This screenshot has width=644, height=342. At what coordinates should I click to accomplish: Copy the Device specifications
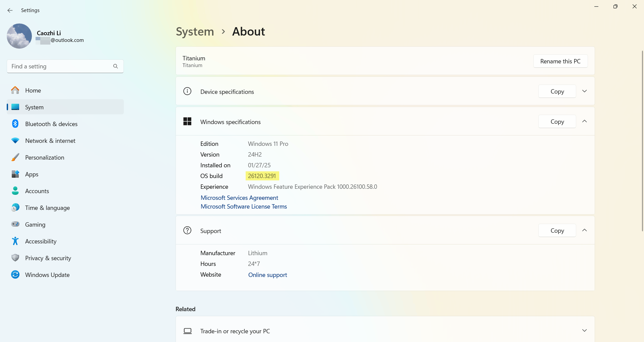557,91
